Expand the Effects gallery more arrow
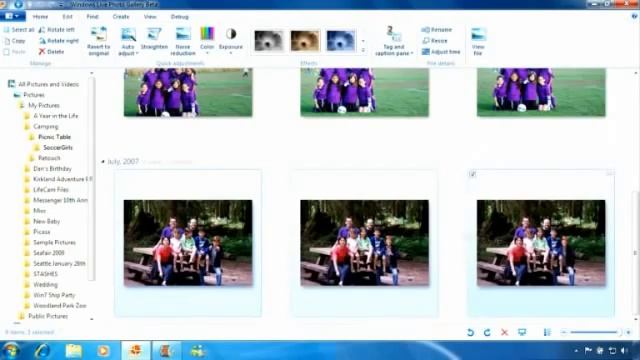The image size is (640, 360). point(363,50)
